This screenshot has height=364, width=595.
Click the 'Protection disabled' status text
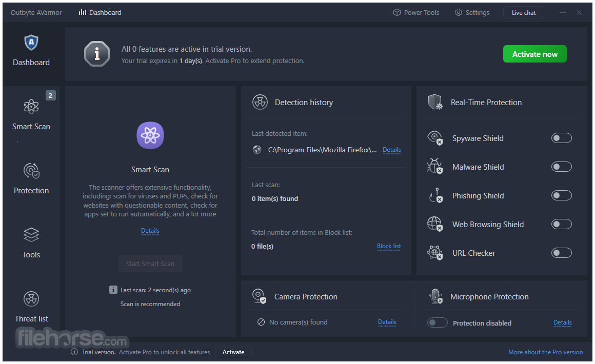482,323
